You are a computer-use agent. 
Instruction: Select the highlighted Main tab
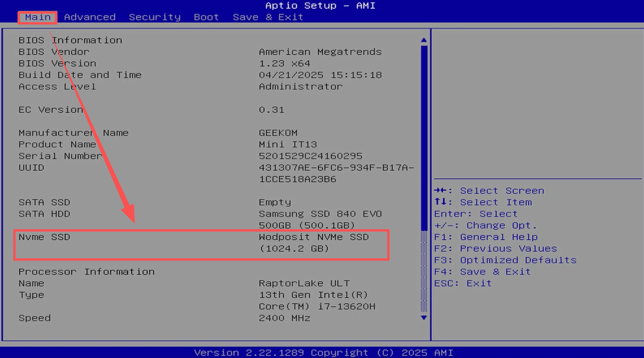[38, 17]
